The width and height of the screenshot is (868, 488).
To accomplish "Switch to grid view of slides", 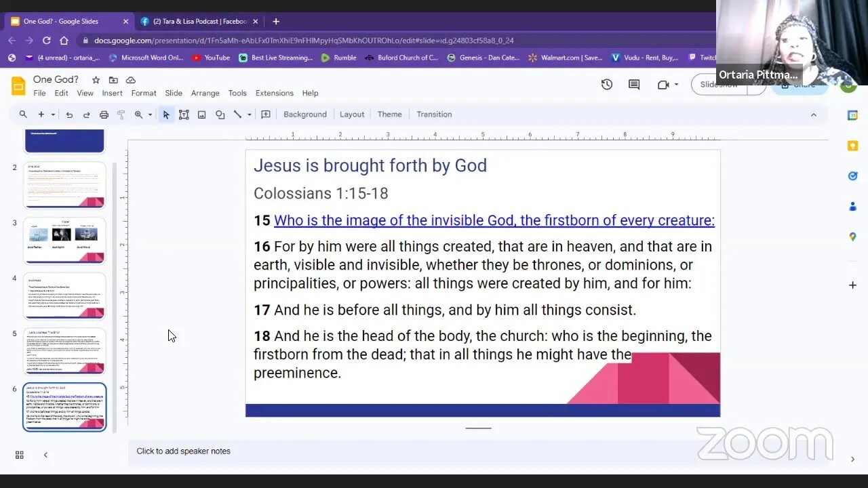I will pyautogui.click(x=20, y=455).
